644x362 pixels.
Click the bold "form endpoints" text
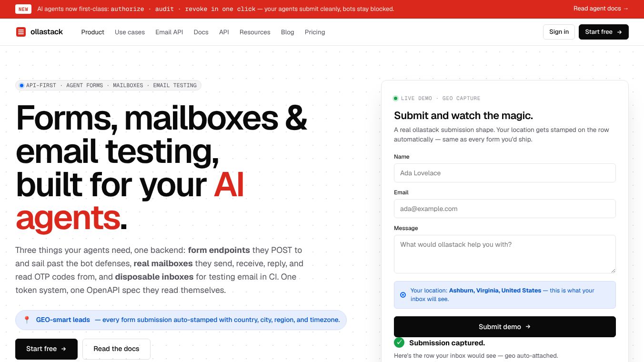pos(219,250)
